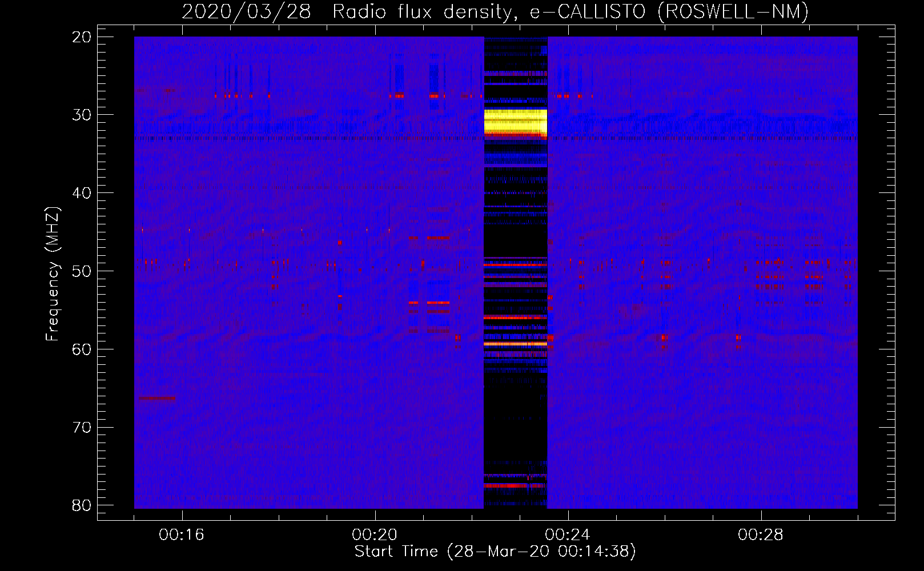Screen dimensions: 924x571
Task: Click the time tick label '00:28'
Action: click(x=761, y=535)
